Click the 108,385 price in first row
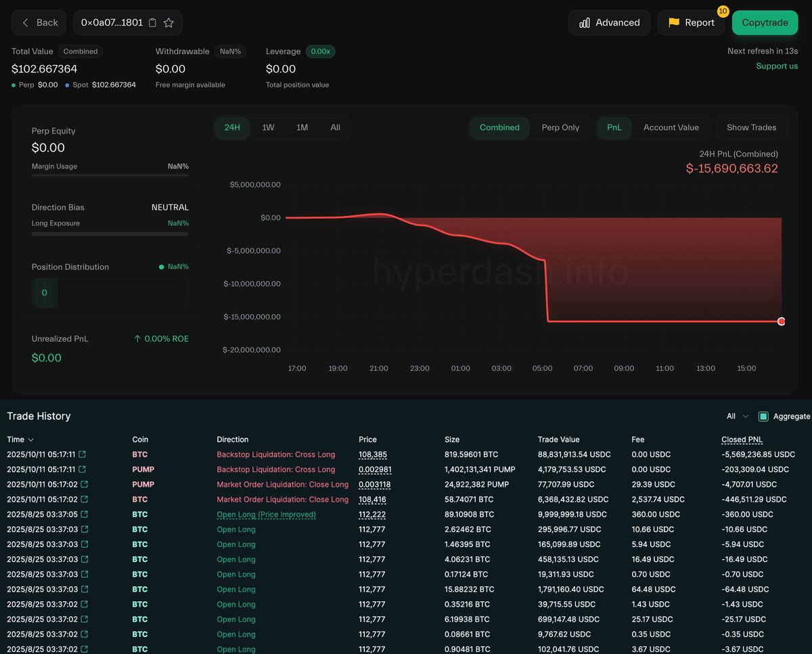Image resolution: width=812 pixels, height=654 pixels. point(373,454)
